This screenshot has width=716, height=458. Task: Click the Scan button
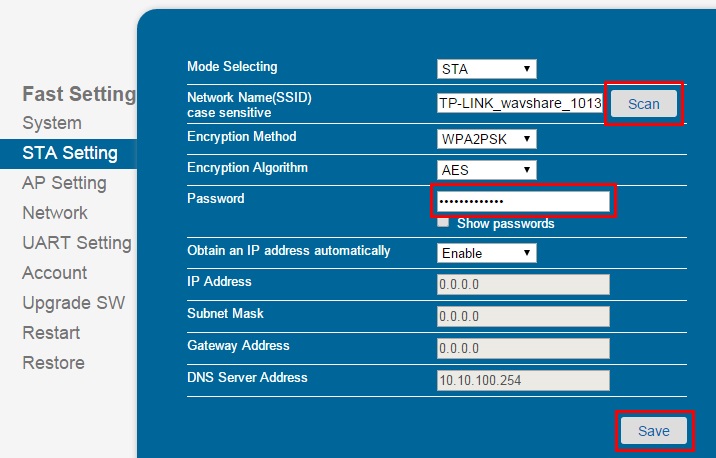[643, 104]
